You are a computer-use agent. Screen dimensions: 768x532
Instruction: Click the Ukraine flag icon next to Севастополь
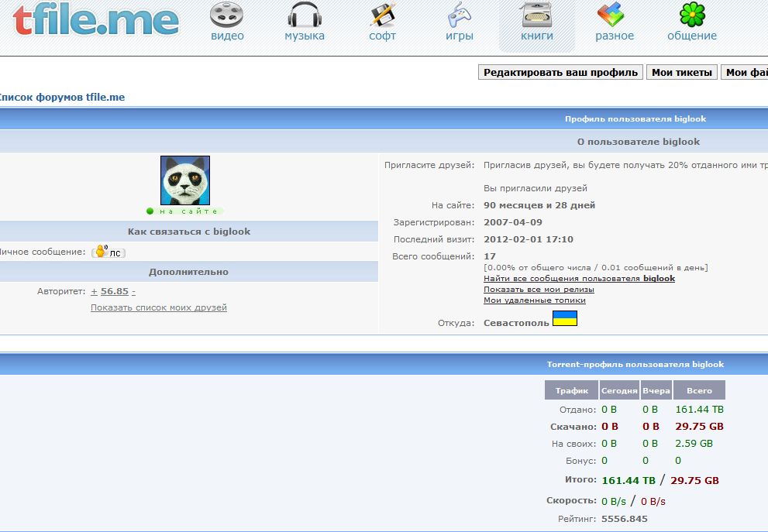pos(564,318)
